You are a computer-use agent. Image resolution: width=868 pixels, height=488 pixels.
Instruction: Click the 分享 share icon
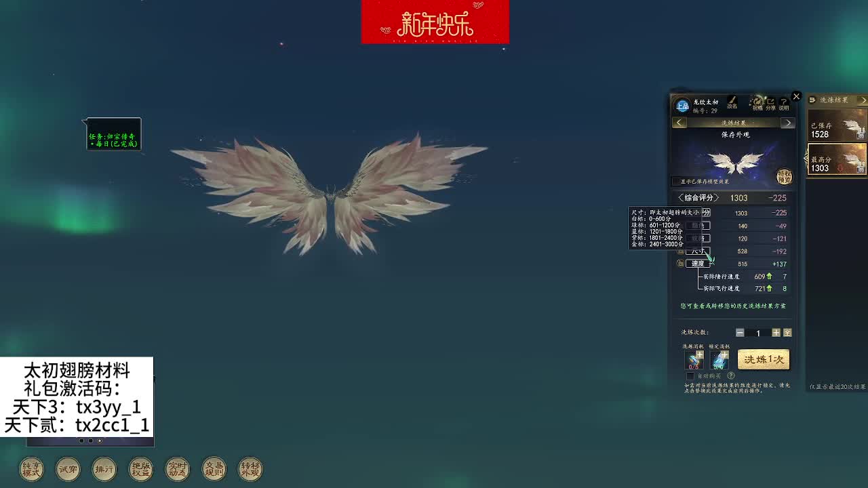pyautogui.click(x=770, y=103)
